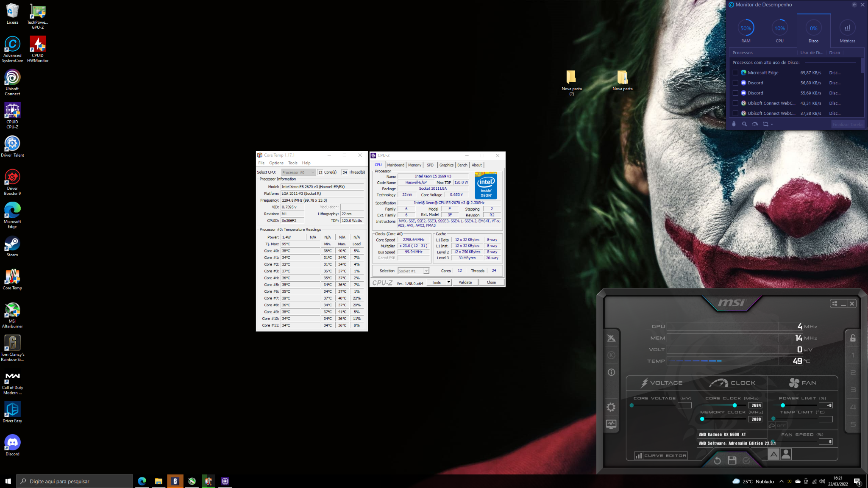
Task: Click Afterburner user-defined fan profile icon
Action: (x=786, y=454)
